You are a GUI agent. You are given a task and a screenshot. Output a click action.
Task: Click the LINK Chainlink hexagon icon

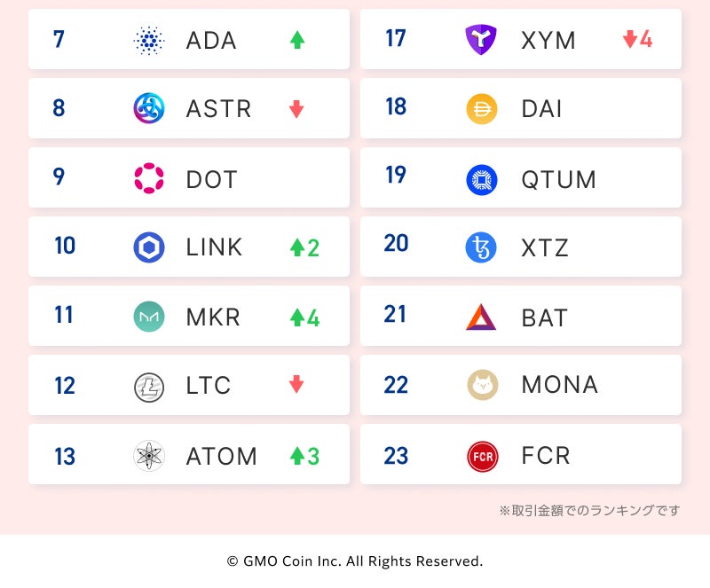coord(149,247)
